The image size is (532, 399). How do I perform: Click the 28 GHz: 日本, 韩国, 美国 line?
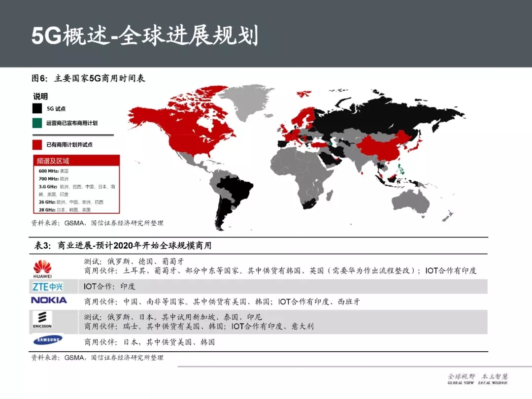click(65, 210)
